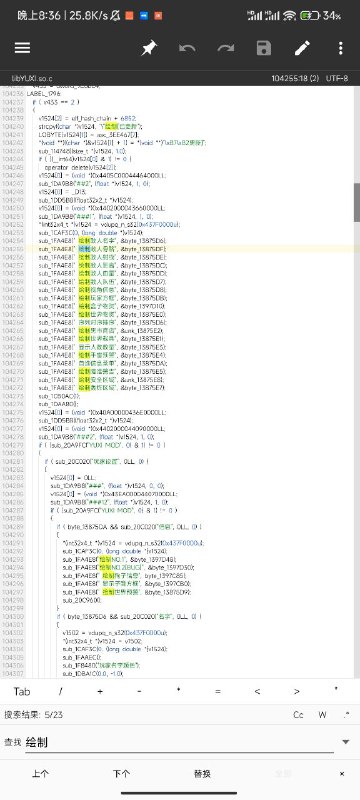Tap the sub_1DAAB0(); code line
Viewport: 360px width, 800px height.
[x=59, y=404]
